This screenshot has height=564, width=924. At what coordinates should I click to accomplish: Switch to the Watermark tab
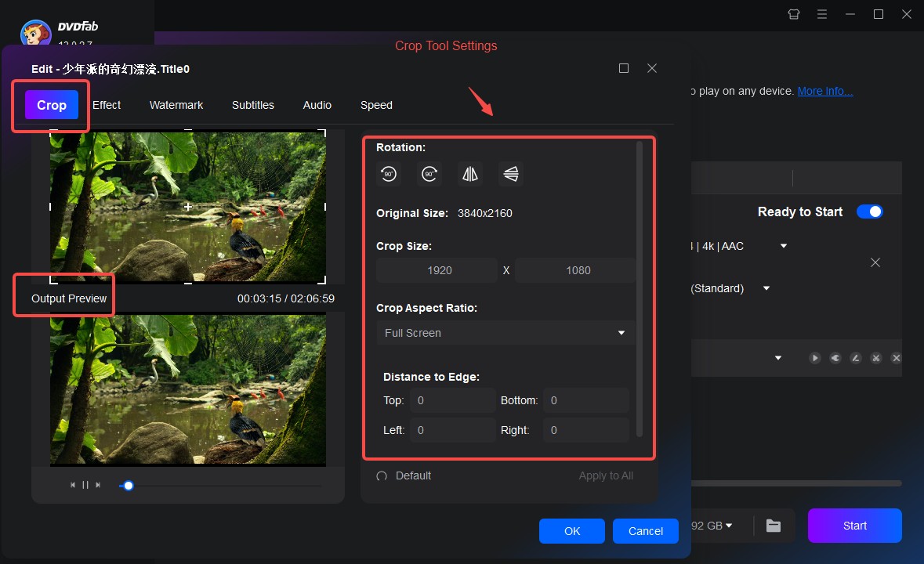coord(176,104)
